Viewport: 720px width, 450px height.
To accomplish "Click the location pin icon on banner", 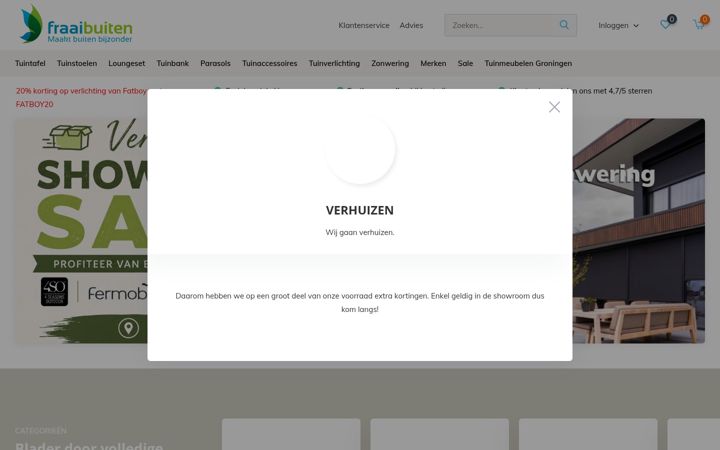I will pyautogui.click(x=128, y=328).
